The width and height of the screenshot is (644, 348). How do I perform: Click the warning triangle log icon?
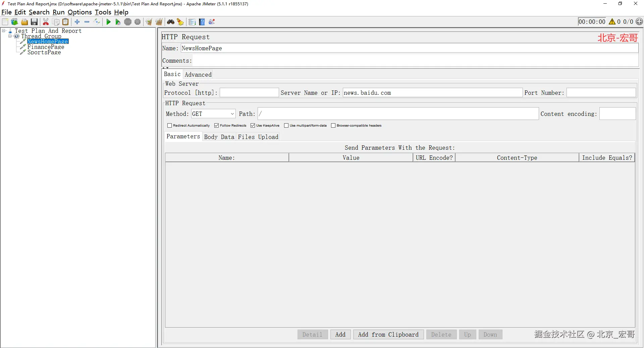tap(612, 22)
